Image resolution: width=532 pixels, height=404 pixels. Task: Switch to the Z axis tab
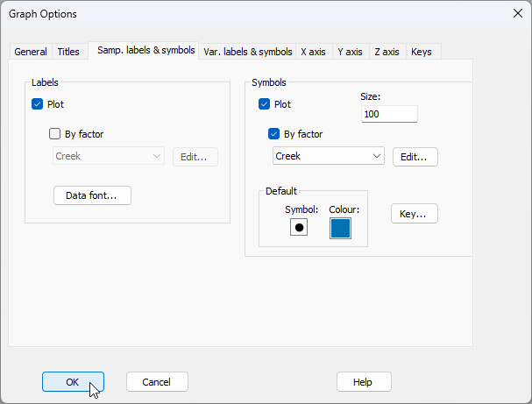(386, 52)
